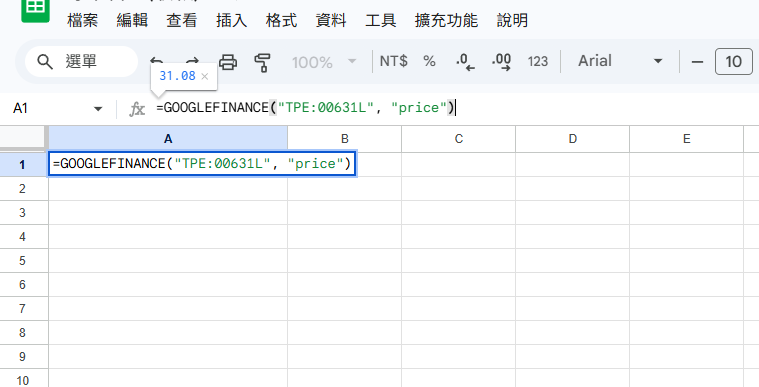Click the fx function icon
The height and width of the screenshot is (387, 759).
click(x=137, y=109)
